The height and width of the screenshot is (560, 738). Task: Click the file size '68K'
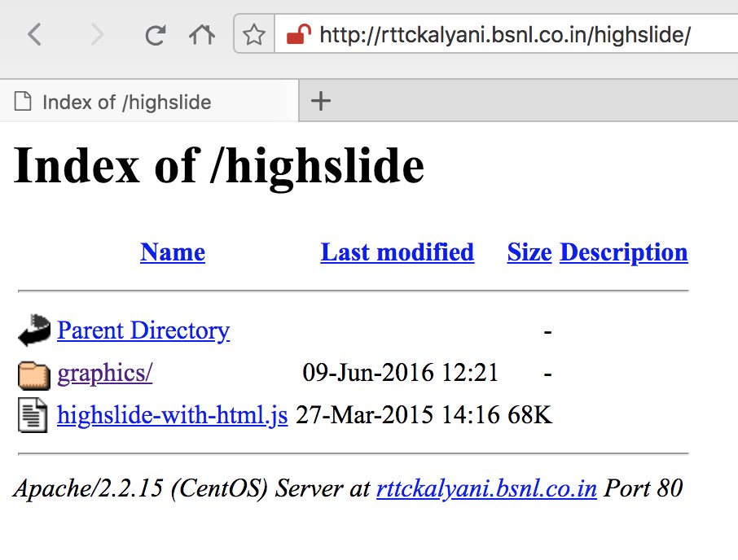(x=529, y=415)
